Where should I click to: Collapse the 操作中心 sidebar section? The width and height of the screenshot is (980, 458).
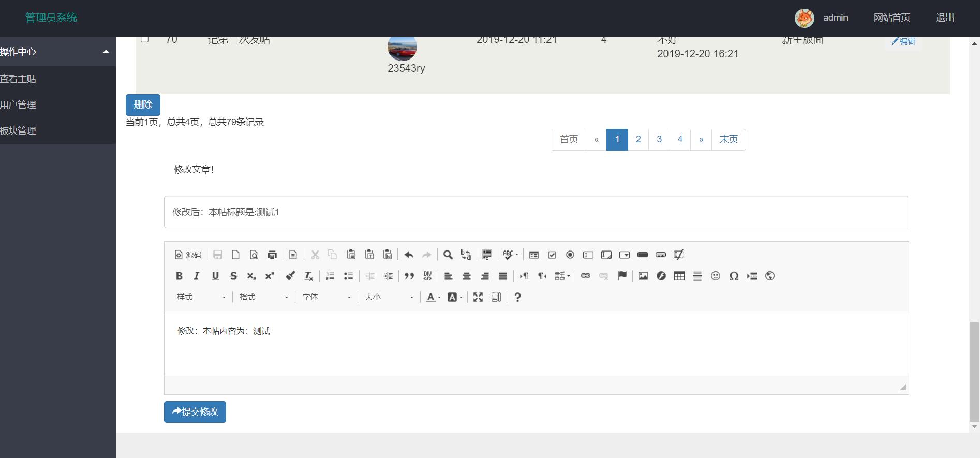57,51
